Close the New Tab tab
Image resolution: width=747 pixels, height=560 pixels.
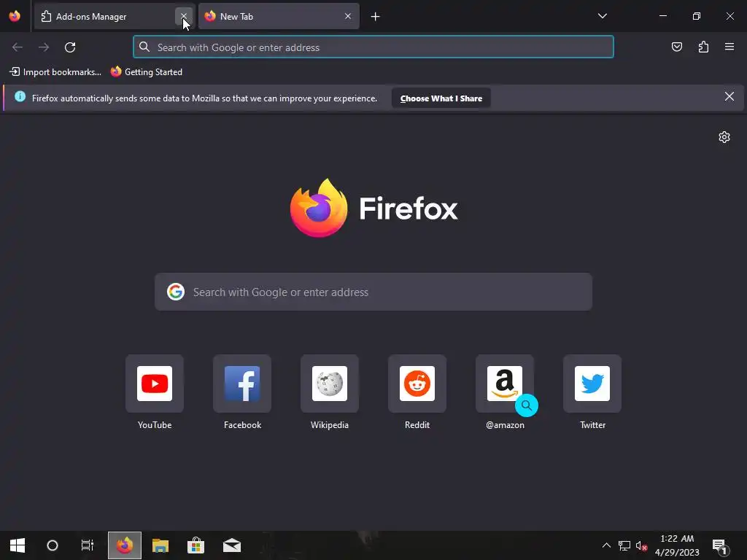(348, 16)
